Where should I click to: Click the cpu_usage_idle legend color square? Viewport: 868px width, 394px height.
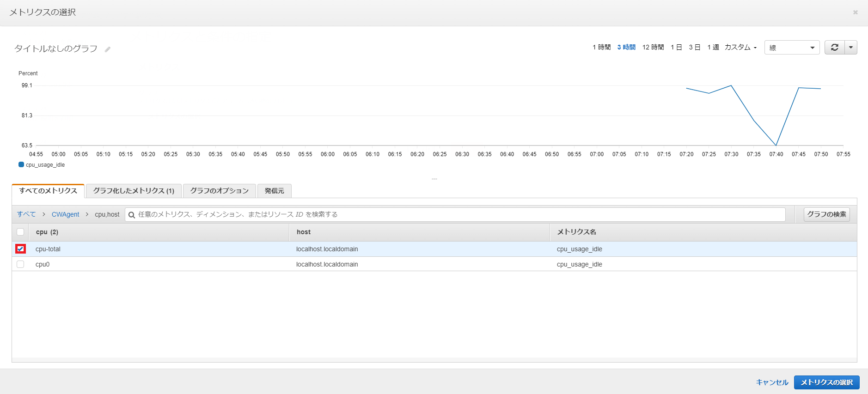coord(21,164)
